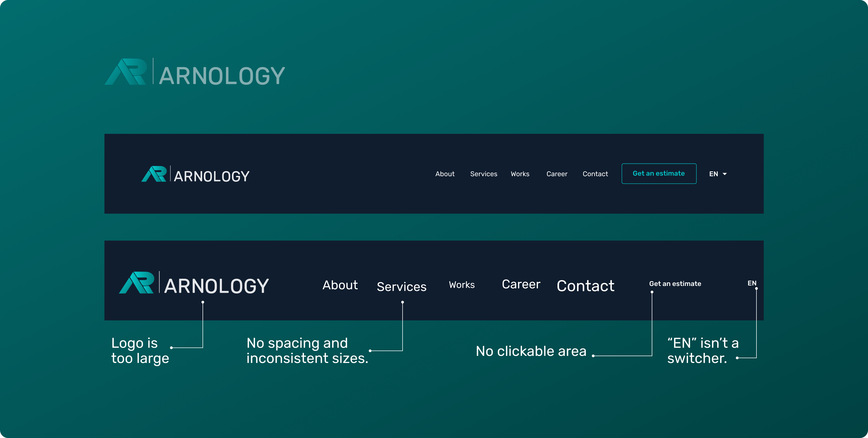Click Career link in the lower navbar
The height and width of the screenshot is (438, 868).
[x=521, y=284]
